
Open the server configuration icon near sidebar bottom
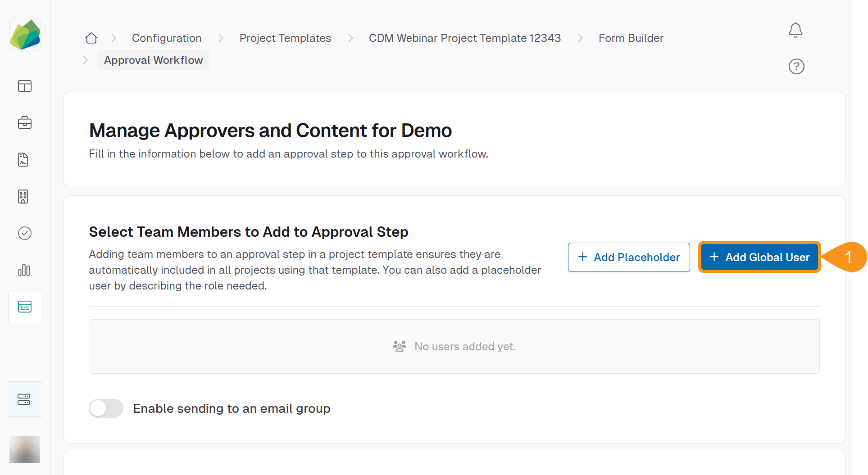(24, 399)
